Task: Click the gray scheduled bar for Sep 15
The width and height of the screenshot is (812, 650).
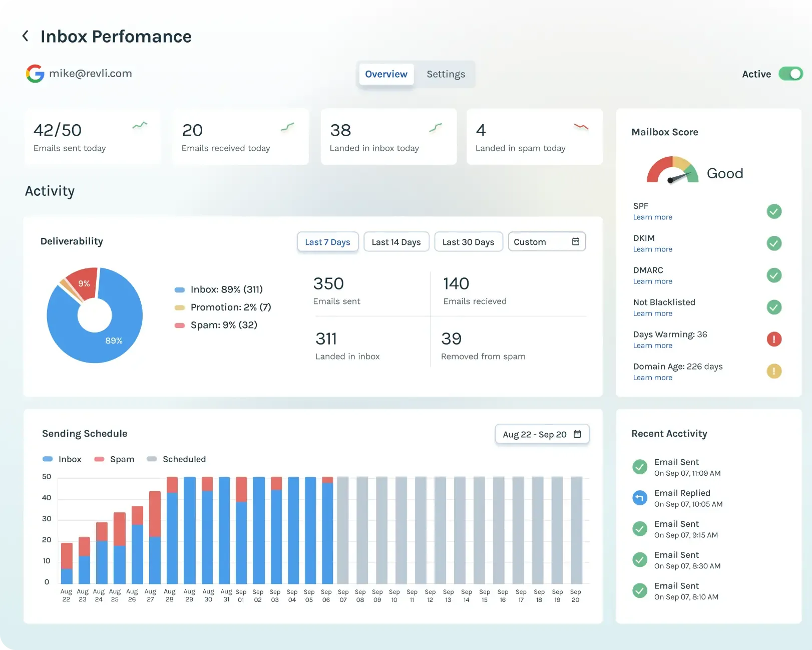Action: [479, 530]
